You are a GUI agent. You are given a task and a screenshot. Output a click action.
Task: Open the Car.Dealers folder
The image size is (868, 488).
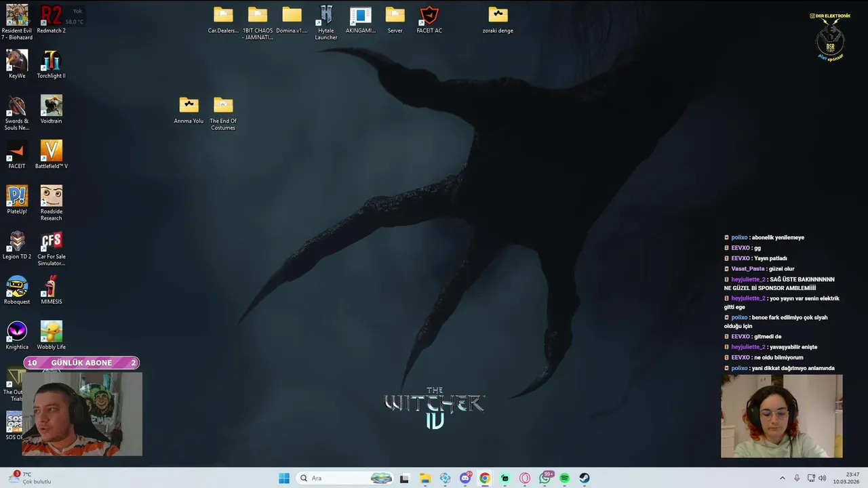223,20
